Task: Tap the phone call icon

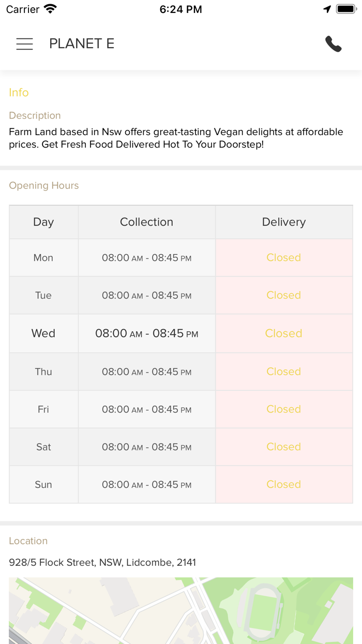Action: coord(334,44)
